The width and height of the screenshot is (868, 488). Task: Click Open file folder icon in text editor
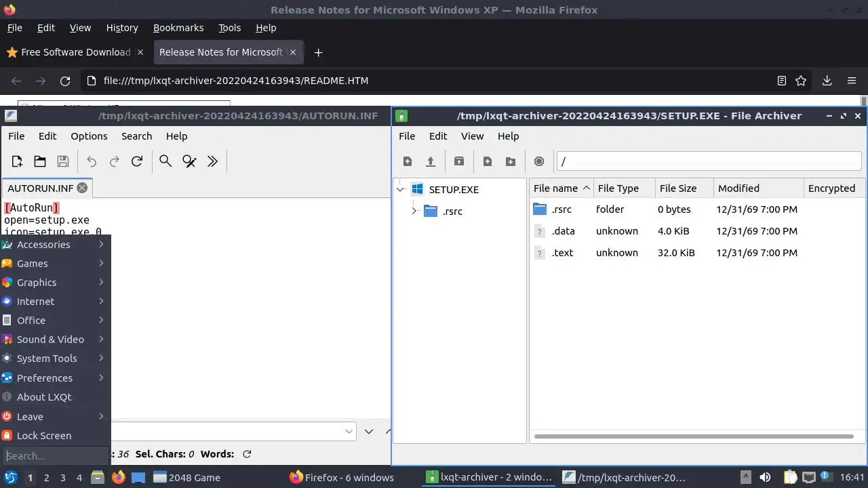click(40, 161)
